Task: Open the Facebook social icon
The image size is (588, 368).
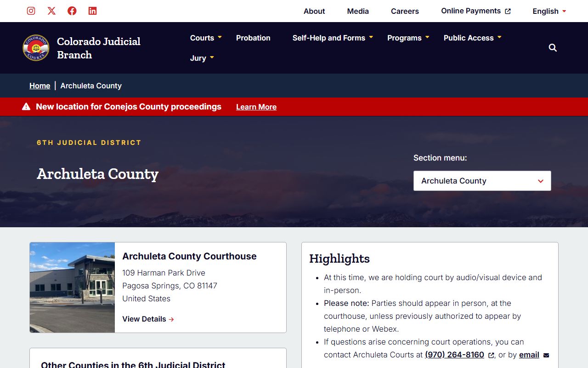Action: click(72, 11)
